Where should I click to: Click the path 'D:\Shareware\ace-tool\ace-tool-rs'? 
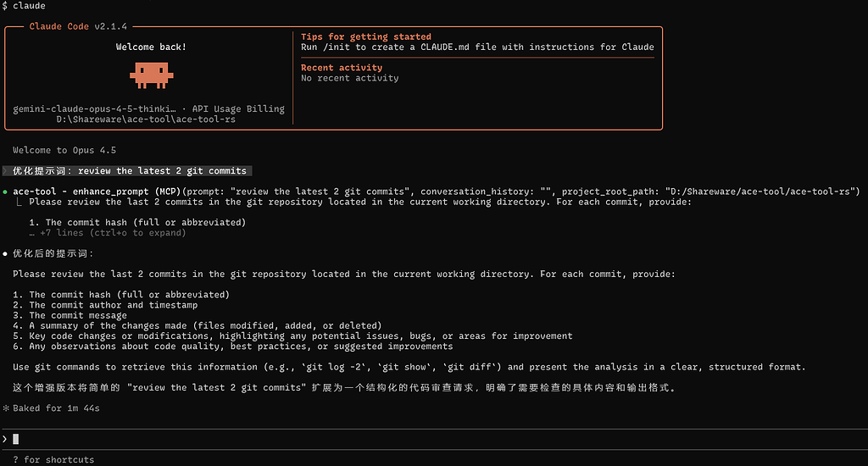pos(146,119)
